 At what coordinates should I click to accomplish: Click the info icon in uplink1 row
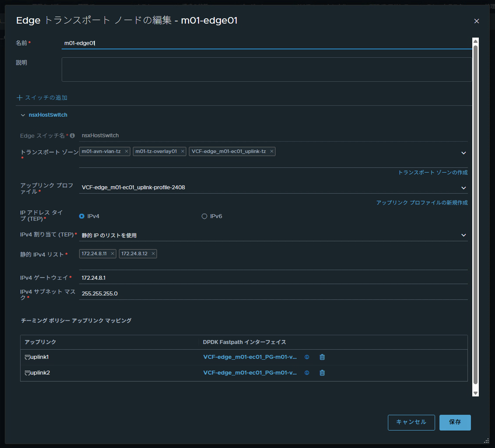307,357
